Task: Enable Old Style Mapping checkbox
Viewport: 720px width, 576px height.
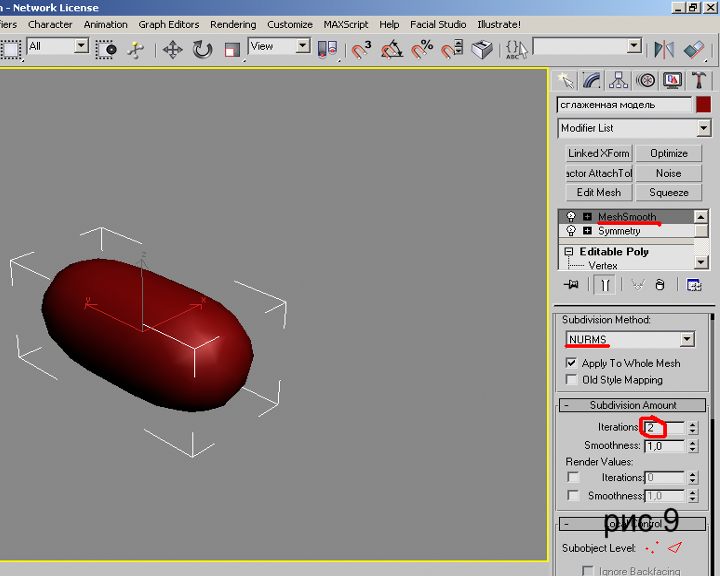Action: 572,380
